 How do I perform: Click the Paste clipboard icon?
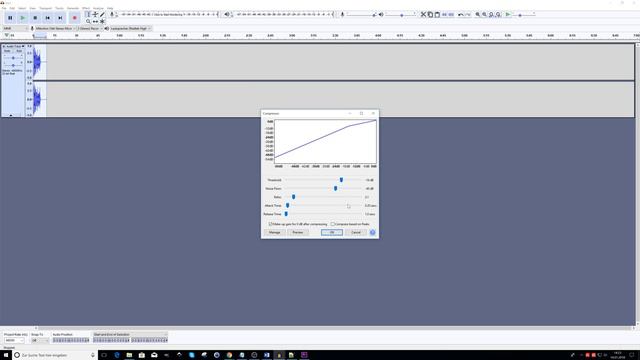click(x=437, y=14)
